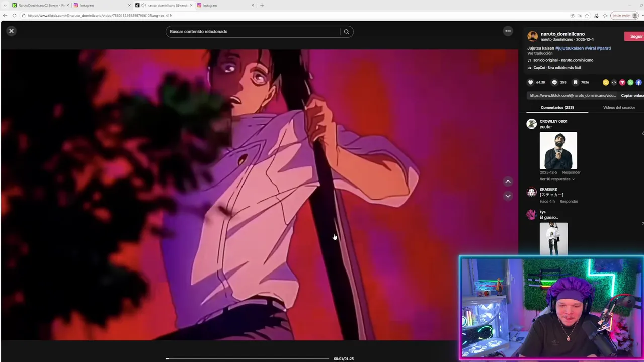Open CapCut - Una edición más fácil link

tap(557, 68)
